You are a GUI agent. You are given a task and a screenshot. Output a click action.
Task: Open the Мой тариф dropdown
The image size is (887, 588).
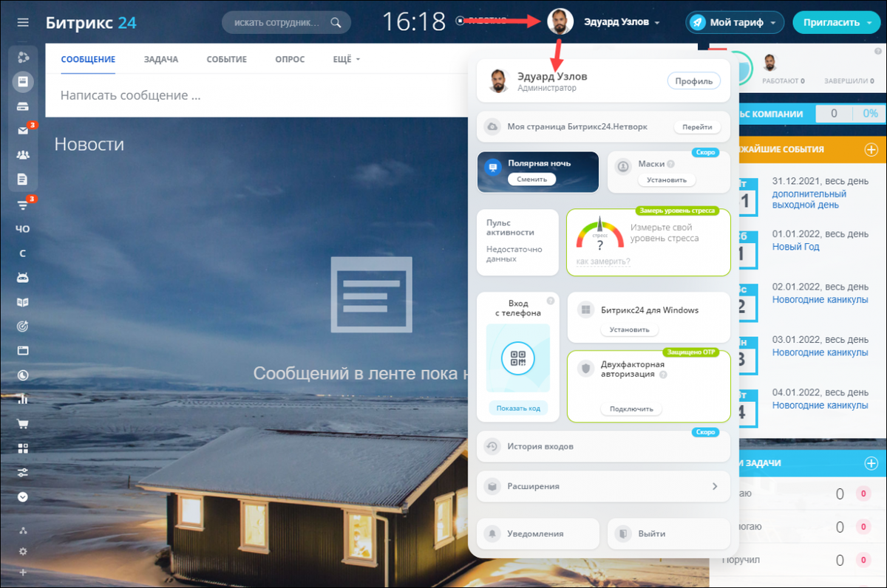[735, 22]
